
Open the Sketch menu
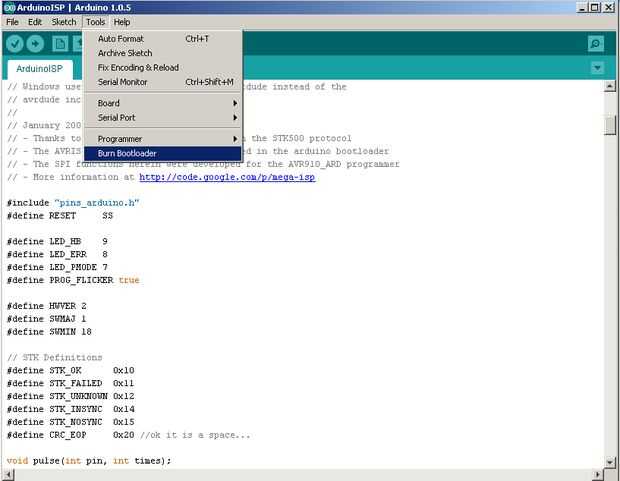click(x=64, y=22)
